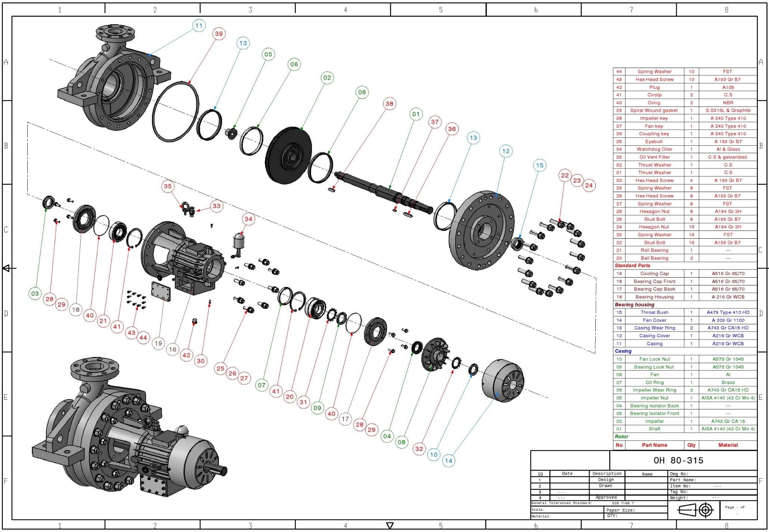The image size is (769, 532).
Task: Click the 'Approved' cell in the title block
Action: (606, 497)
